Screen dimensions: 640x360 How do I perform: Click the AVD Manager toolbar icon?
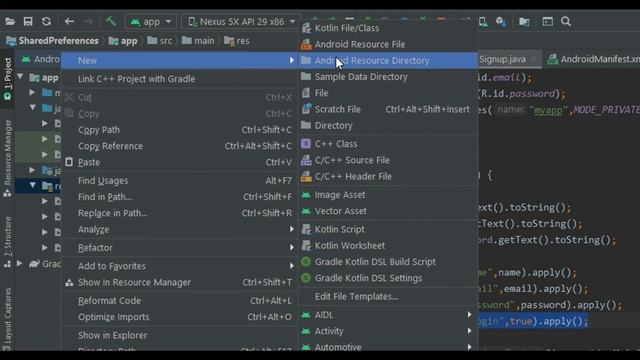[483, 22]
